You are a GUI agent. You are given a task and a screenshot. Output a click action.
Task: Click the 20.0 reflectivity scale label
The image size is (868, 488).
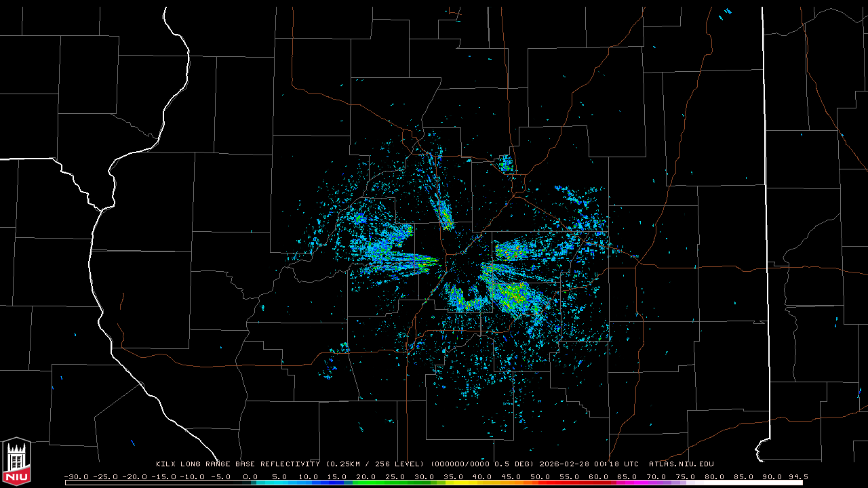pos(366,476)
